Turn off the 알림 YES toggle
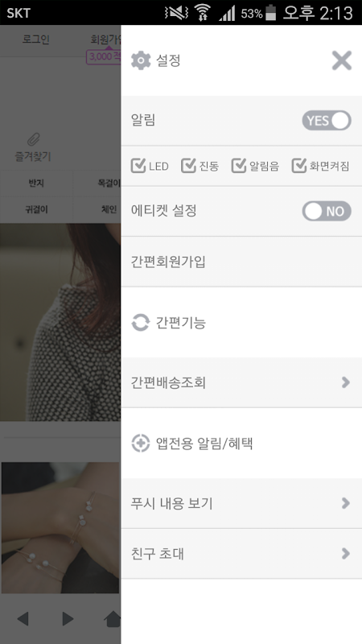The width and height of the screenshot is (362, 644). (327, 120)
